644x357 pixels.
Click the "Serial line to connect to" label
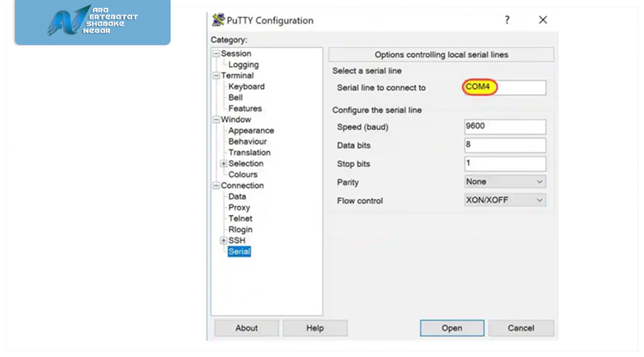click(x=381, y=88)
